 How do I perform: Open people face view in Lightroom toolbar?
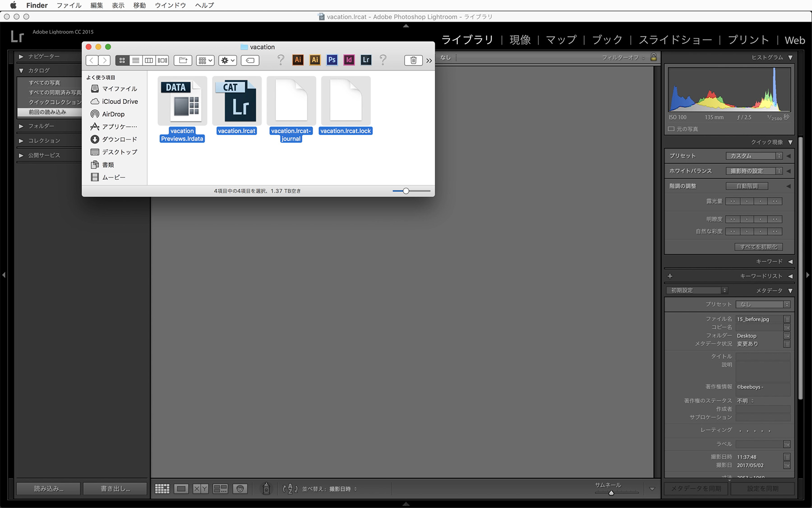[240, 489]
